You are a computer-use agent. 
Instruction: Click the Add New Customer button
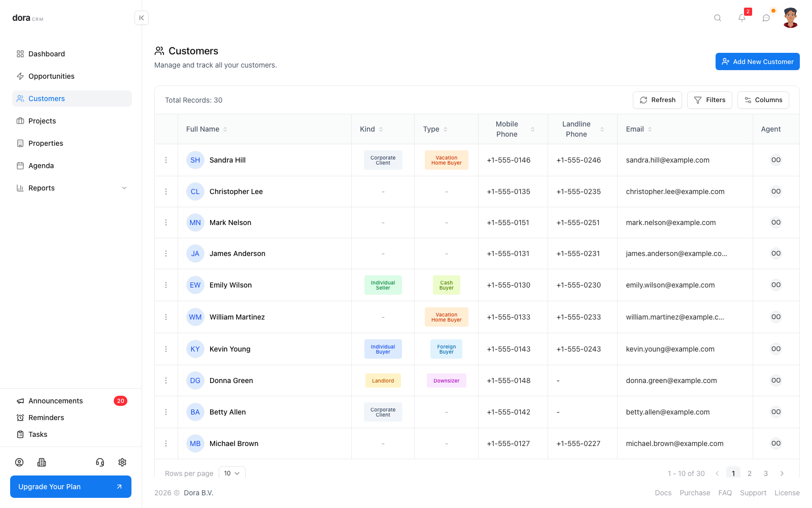pos(758,61)
